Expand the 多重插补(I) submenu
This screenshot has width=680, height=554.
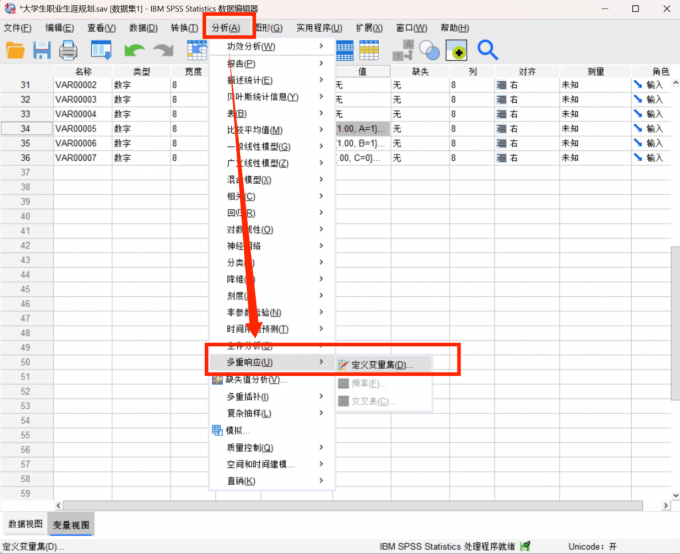272,397
